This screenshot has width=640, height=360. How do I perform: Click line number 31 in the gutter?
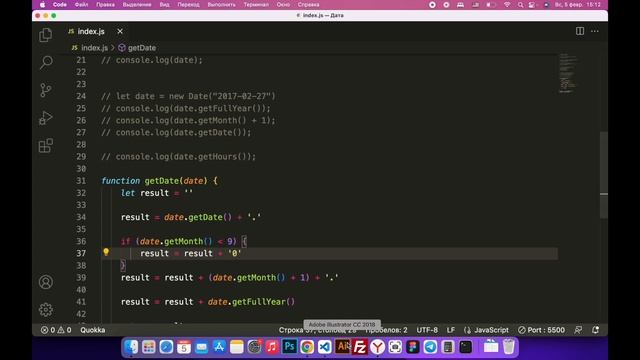(81, 181)
